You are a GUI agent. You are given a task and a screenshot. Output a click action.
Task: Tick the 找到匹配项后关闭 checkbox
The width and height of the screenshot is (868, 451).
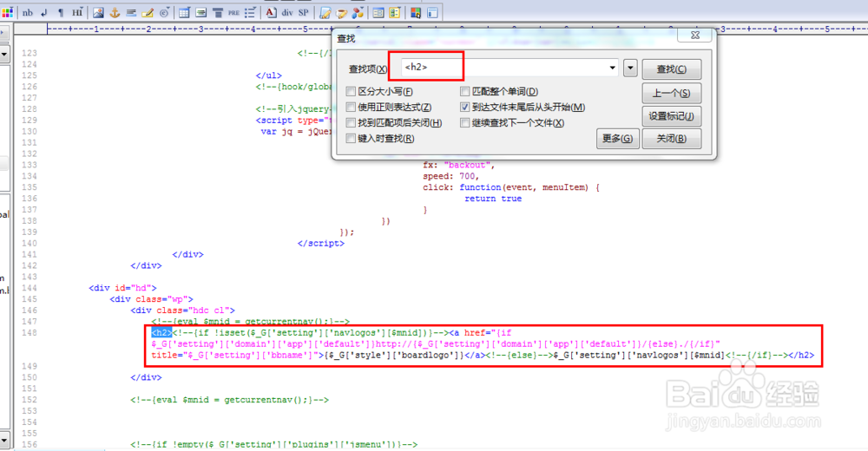coord(351,123)
